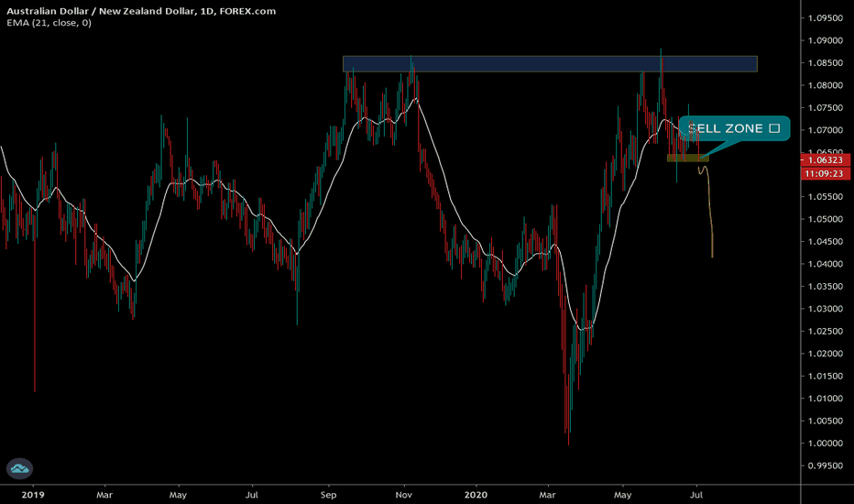Viewport: 854px width, 504px height.
Task: Click the Mar label after 2019
Action: (104, 495)
